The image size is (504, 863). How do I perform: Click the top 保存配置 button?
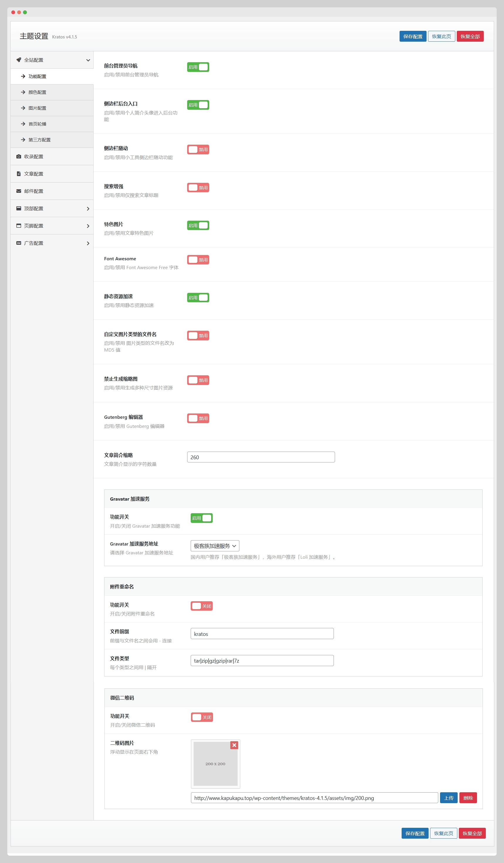[x=412, y=37]
